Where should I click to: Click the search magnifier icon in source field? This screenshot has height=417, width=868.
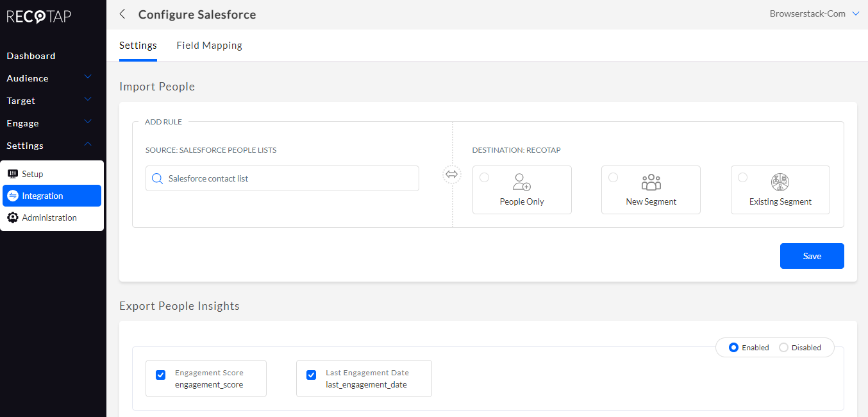click(x=157, y=178)
